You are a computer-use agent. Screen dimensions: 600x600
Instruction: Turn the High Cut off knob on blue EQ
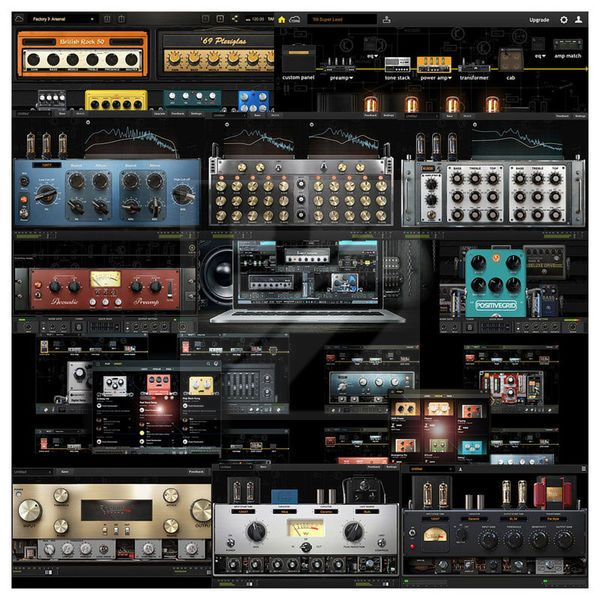183,194
